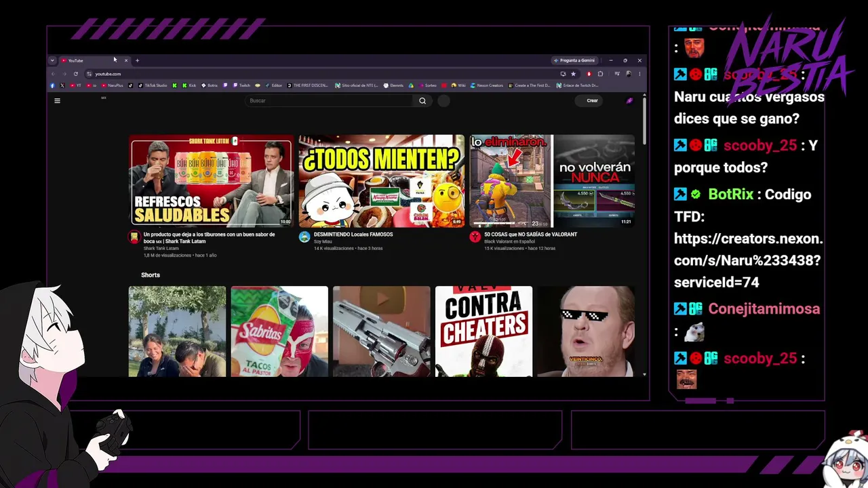Open the Google Drive bookmark icon
Image resolution: width=868 pixels, height=488 pixels.
point(411,85)
